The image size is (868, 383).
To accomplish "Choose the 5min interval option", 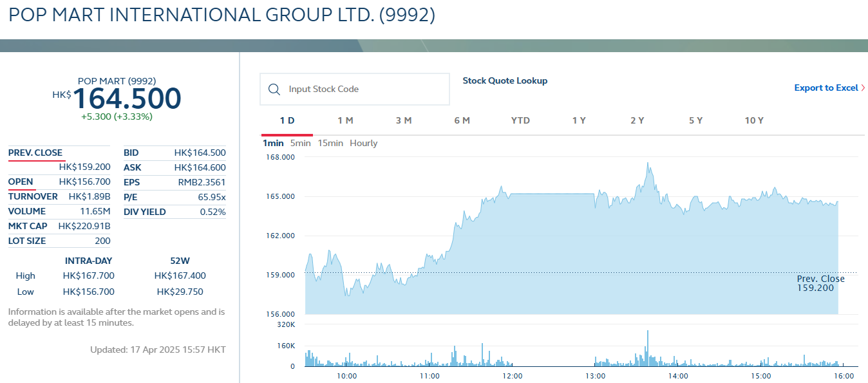I will (x=300, y=143).
